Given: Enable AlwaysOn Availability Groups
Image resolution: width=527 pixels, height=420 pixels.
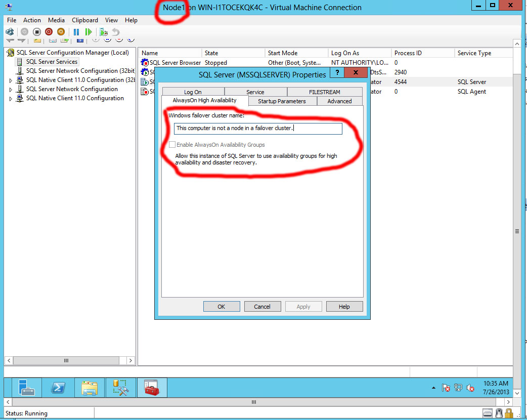Looking at the screenshot, I should pos(172,145).
